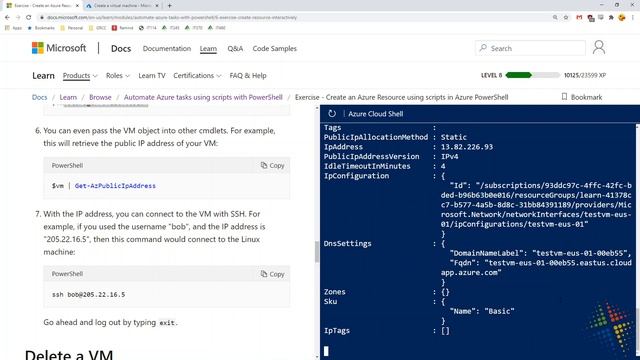Click the browser back arrow
This screenshot has height=360, width=640.
tap(7, 18)
